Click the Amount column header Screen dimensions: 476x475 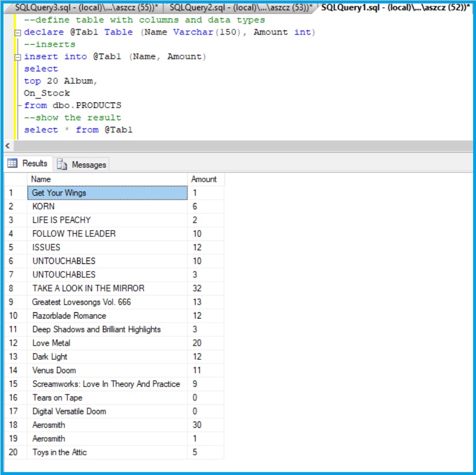click(204, 179)
